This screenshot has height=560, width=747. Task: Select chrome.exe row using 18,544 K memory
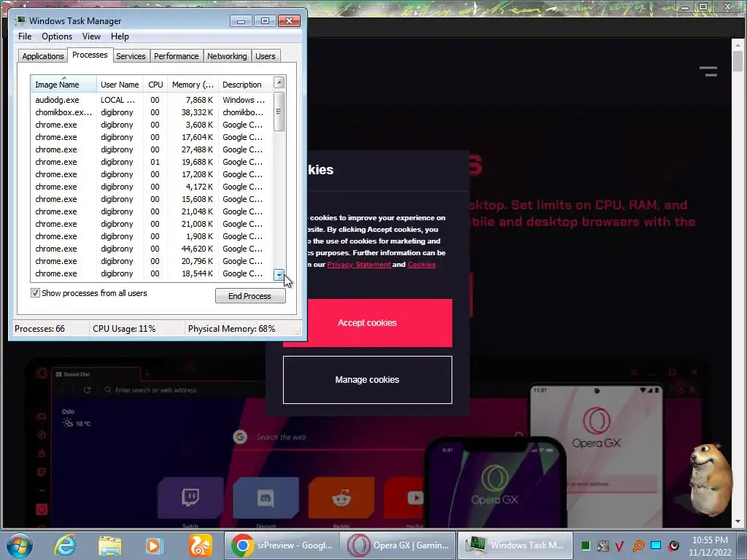152,273
